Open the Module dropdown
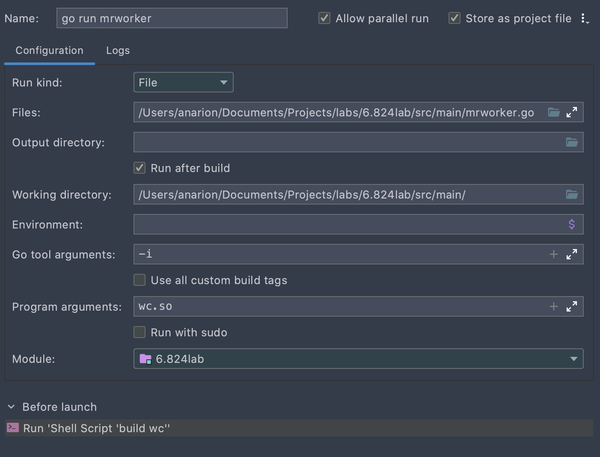The width and height of the screenshot is (600, 457). click(358, 359)
